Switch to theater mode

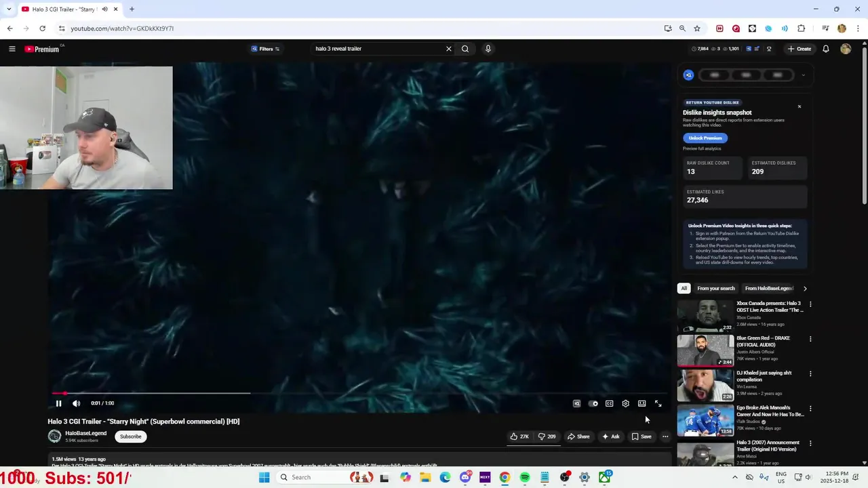642,403
